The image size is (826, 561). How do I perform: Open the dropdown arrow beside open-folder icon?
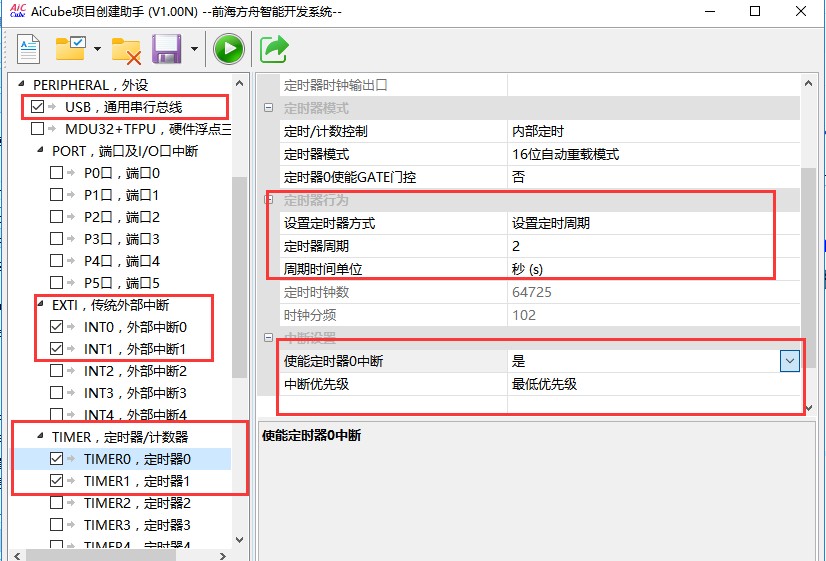pyautogui.click(x=97, y=49)
